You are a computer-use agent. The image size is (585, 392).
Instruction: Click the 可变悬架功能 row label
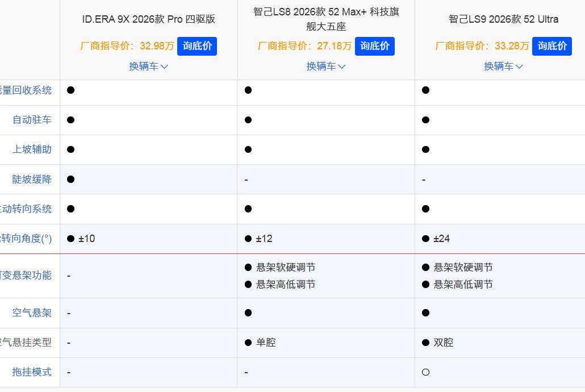[x=26, y=276]
